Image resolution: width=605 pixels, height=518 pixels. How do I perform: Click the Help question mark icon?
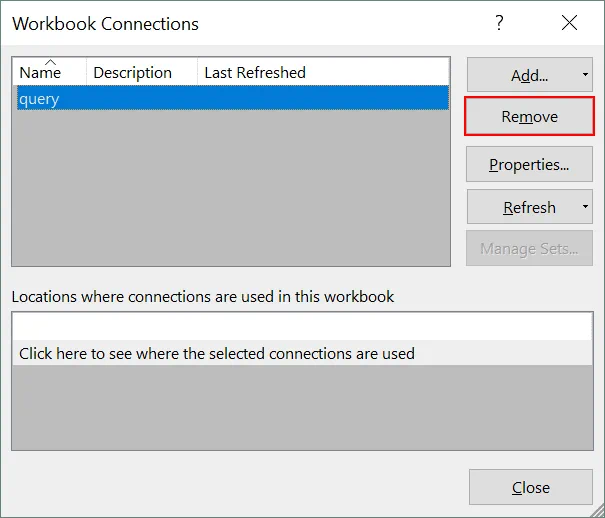(499, 23)
